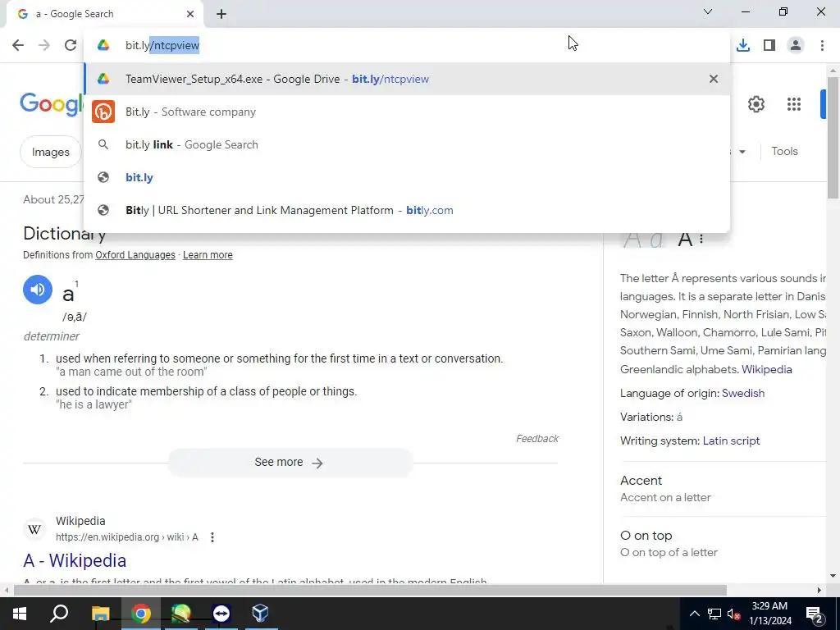The height and width of the screenshot is (630, 840).
Task: Select the TeamViewer_Setup_x64.exe Google Drive suggestion
Action: tap(407, 79)
